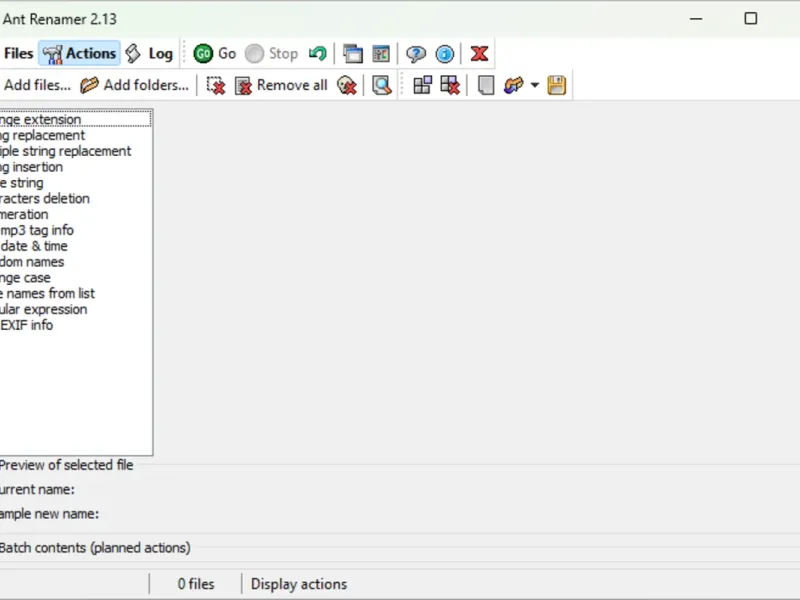The image size is (800, 600).
Task: Select Take names from list action
Action: click(x=76, y=293)
